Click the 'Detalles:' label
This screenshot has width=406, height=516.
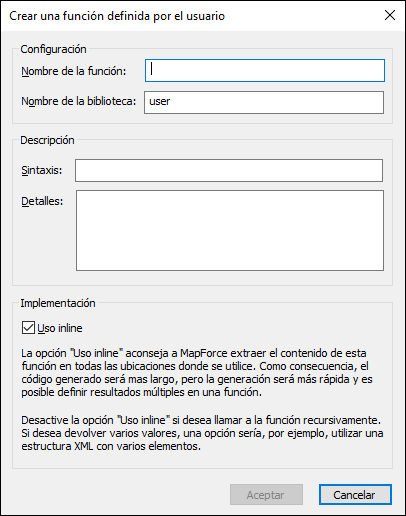[42, 201]
